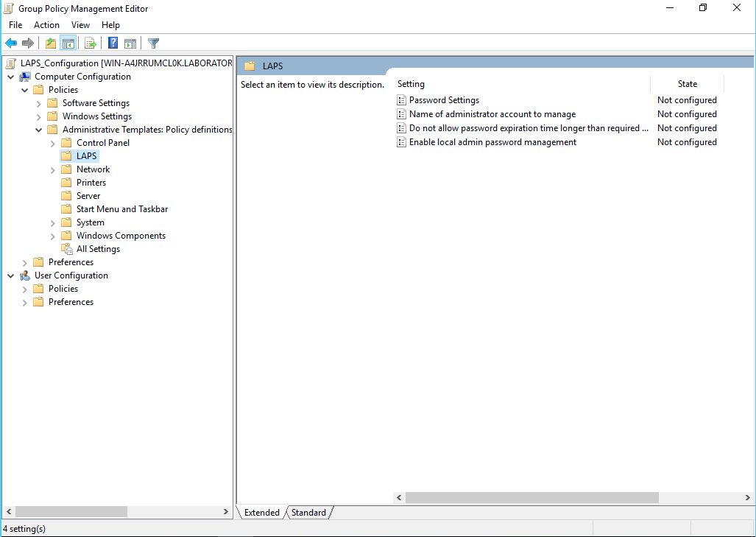Click the Computer Configuration computer icon
This screenshot has width=756, height=537.
coord(25,77)
